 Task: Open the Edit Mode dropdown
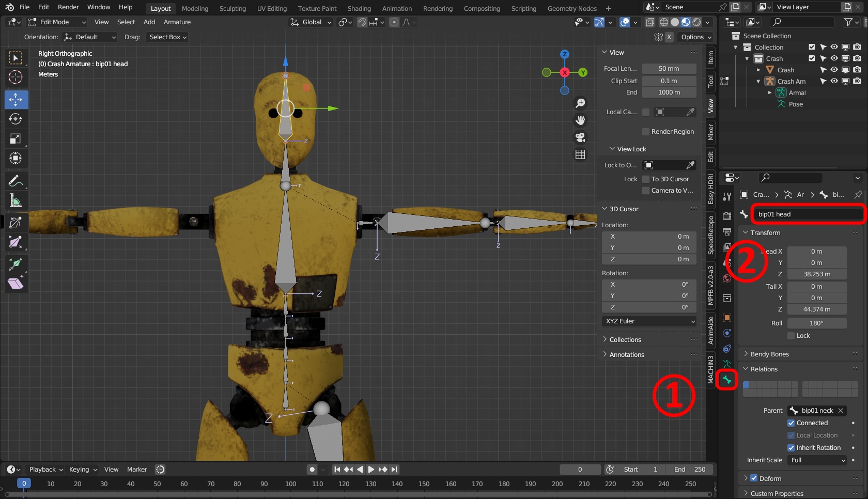click(x=57, y=22)
